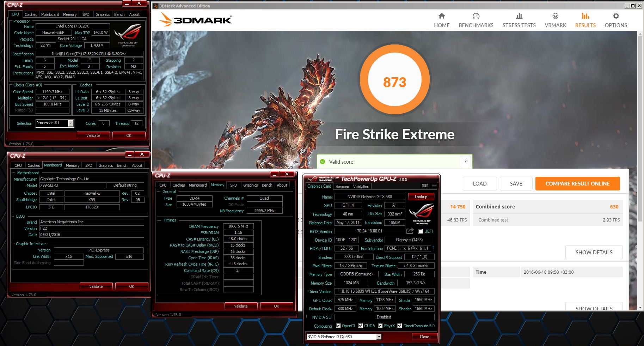Screen dimensions: 644x346
Task: Click the ROG logo in GPU-Z window
Action: pyautogui.click(x=421, y=214)
